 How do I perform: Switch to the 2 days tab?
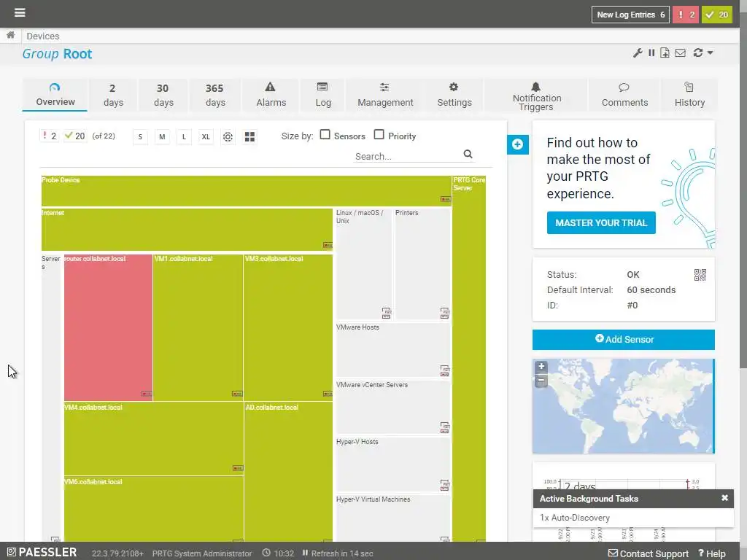coord(113,95)
